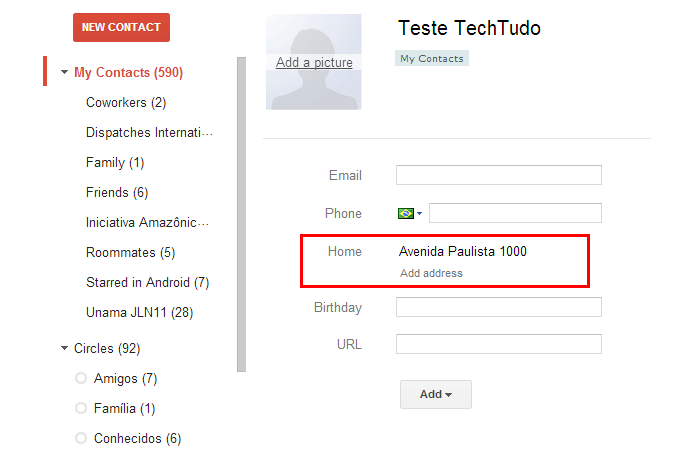Open the Coworkers contact group

click(x=126, y=102)
